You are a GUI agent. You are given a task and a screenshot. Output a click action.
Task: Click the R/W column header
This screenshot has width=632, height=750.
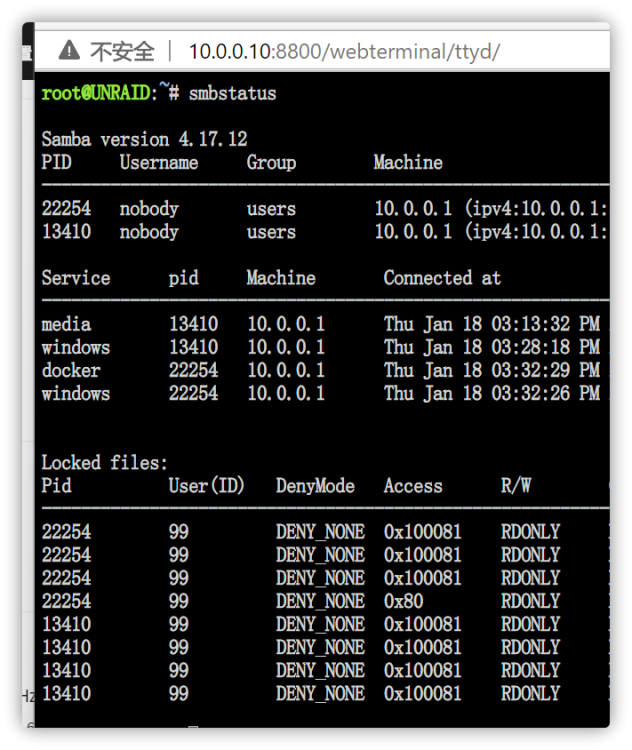pyautogui.click(x=516, y=486)
